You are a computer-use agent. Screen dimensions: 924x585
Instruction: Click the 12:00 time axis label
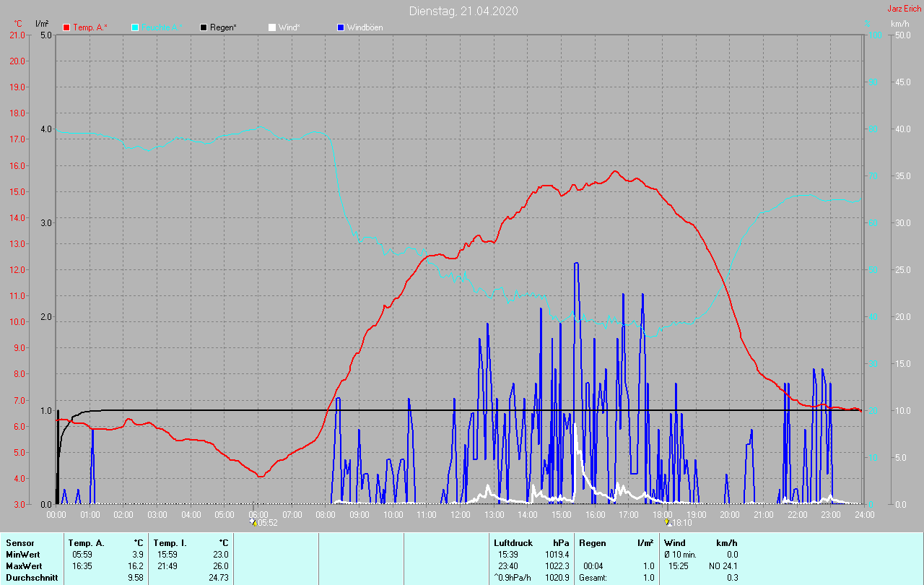[461, 515]
